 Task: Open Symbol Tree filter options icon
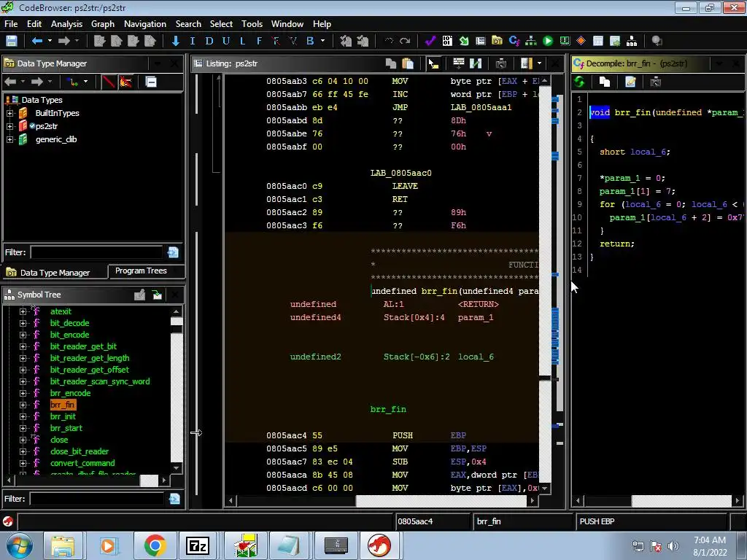pyautogui.click(x=174, y=499)
